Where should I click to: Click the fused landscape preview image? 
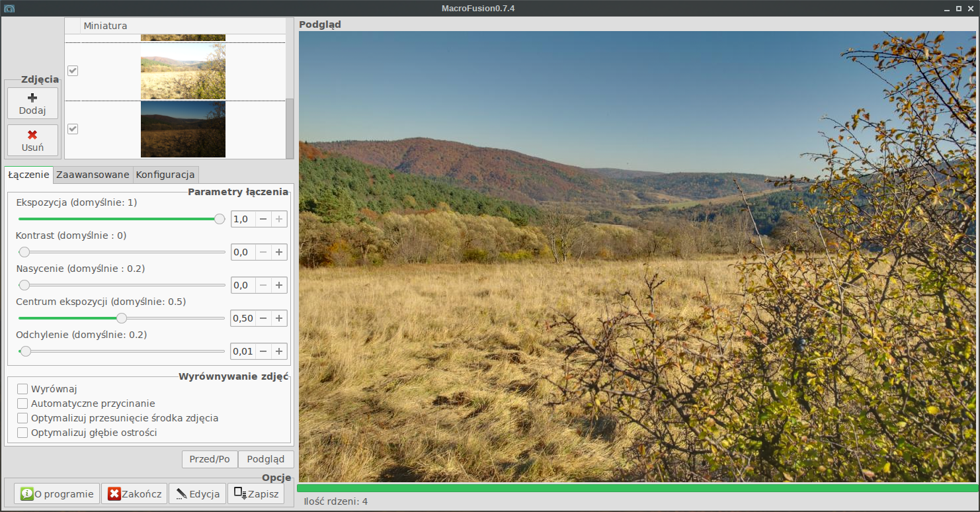click(637, 257)
